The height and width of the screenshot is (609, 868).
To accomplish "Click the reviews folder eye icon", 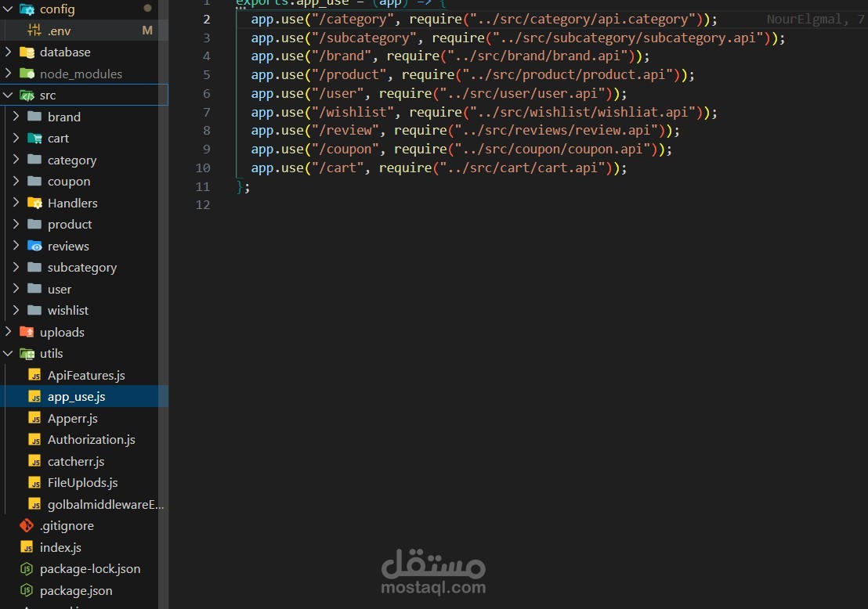I will coord(34,246).
